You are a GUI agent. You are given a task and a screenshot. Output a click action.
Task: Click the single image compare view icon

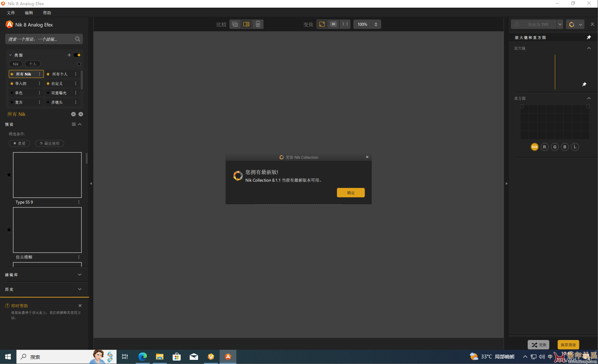[235, 24]
